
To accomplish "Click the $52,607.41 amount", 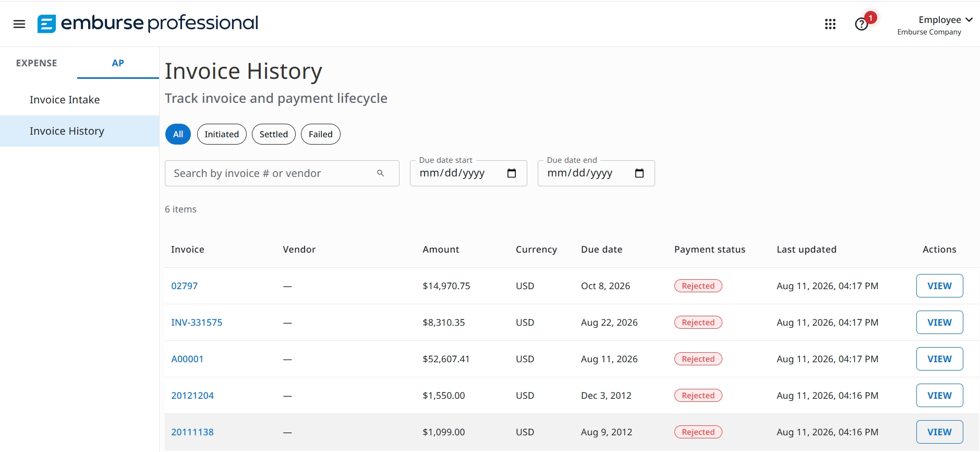I will pyautogui.click(x=446, y=359).
